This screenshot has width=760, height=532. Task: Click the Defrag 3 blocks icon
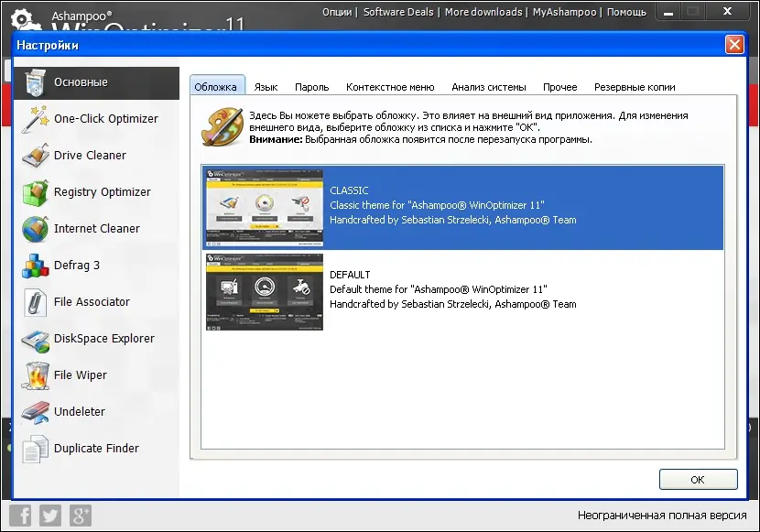tap(36, 266)
